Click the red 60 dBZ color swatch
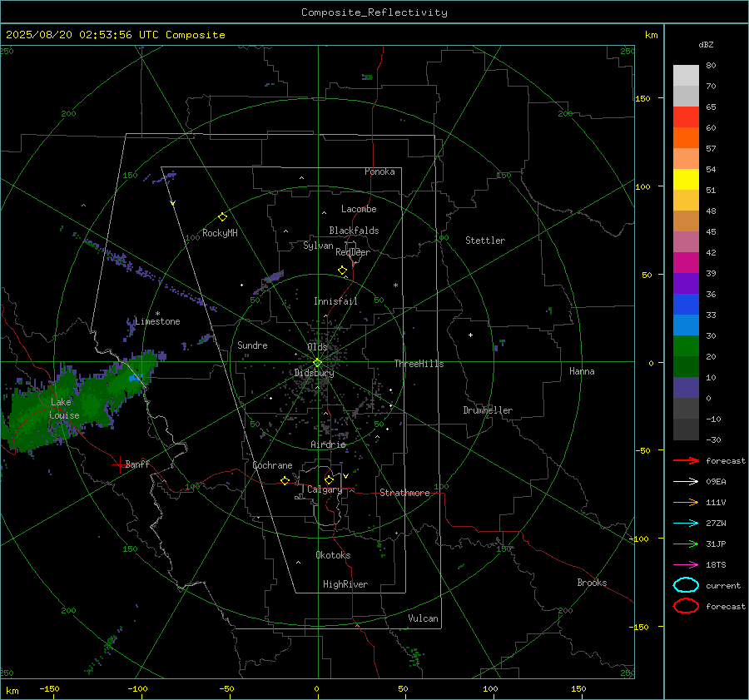749x700 pixels. coord(686,117)
